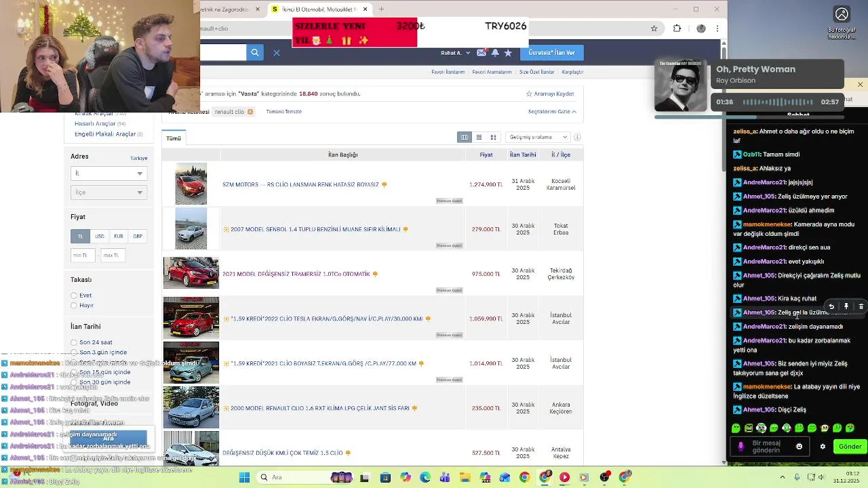Image resolution: width=868 pixels, height=488 pixels.
Task: Delete the hovered chat message with trash icon
Action: [861, 306]
